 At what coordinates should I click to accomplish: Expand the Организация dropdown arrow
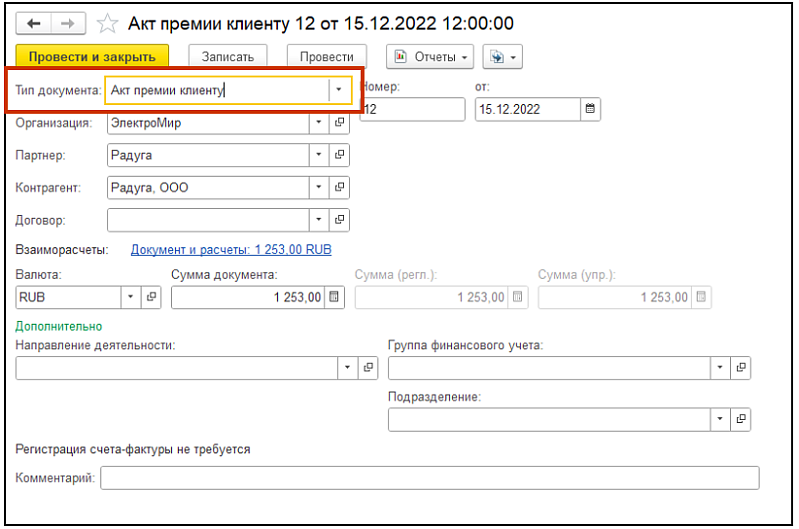point(319,123)
